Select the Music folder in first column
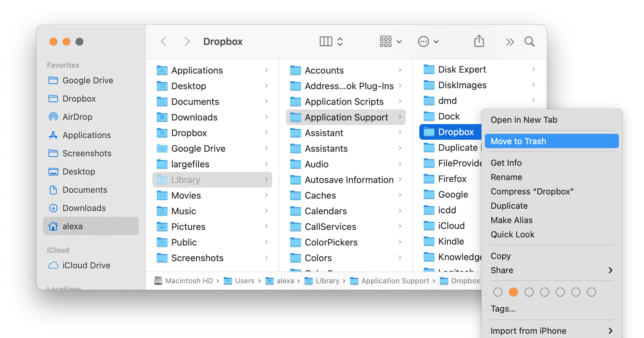 pos(212,211)
